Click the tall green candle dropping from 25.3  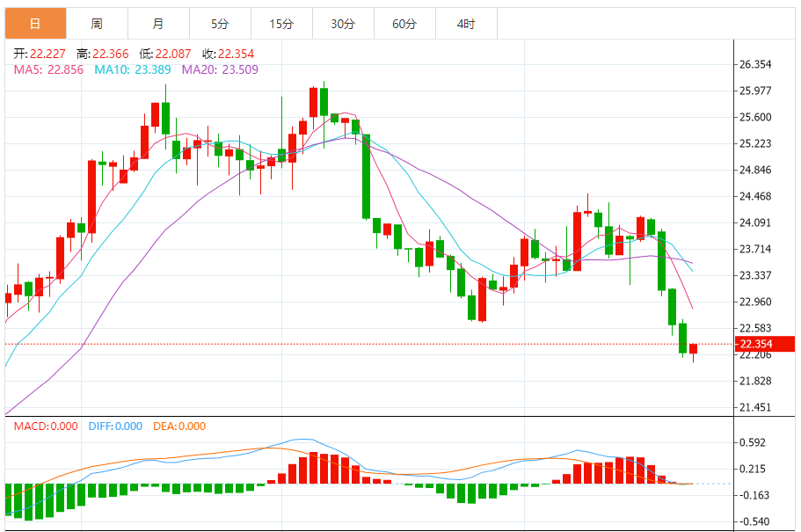coord(367,177)
